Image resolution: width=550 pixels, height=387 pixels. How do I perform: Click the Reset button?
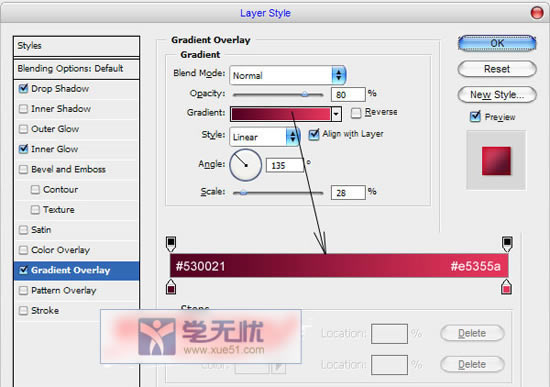(497, 69)
